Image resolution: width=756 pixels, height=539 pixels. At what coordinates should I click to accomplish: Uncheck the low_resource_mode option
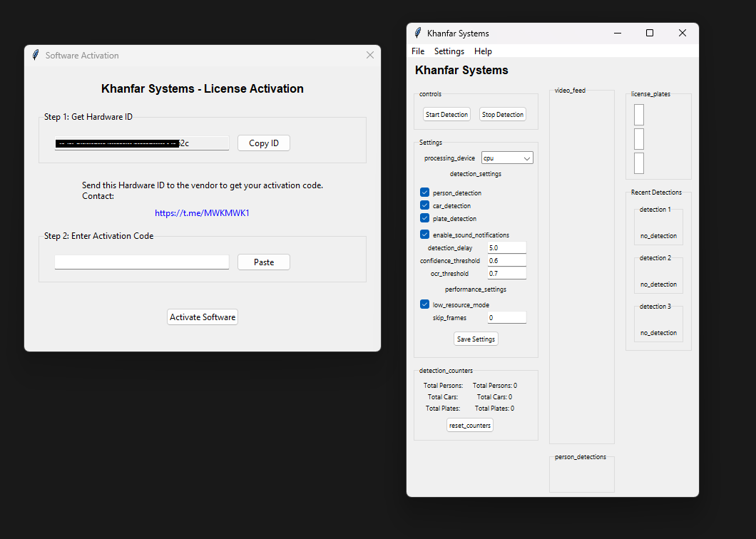425,304
